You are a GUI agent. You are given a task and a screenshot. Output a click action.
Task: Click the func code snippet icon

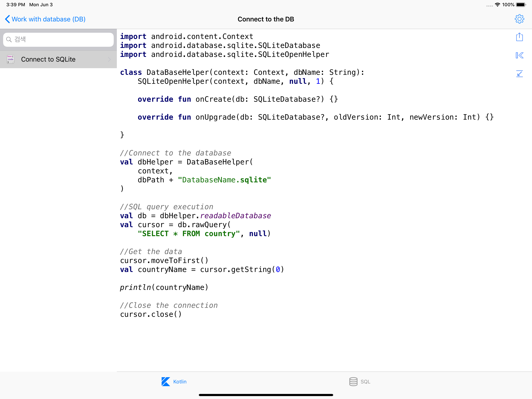tap(11, 59)
